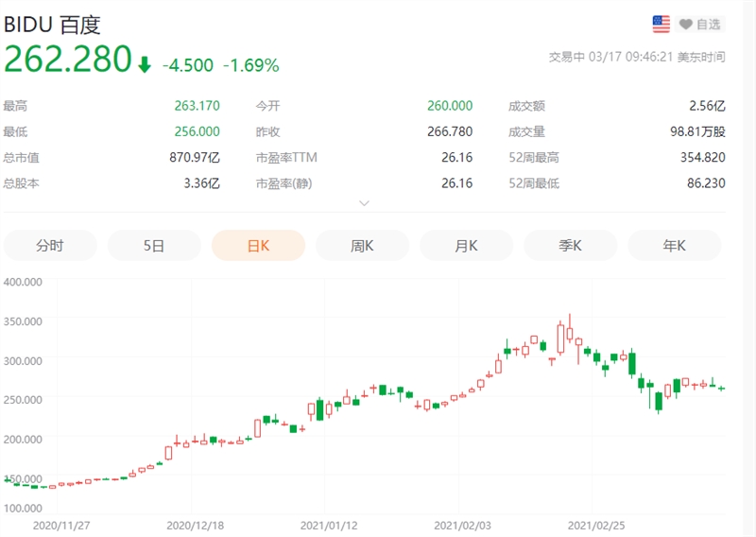756x537 pixels.
Task: Click the percentage change -1.69%
Action: pyautogui.click(x=250, y=65)
